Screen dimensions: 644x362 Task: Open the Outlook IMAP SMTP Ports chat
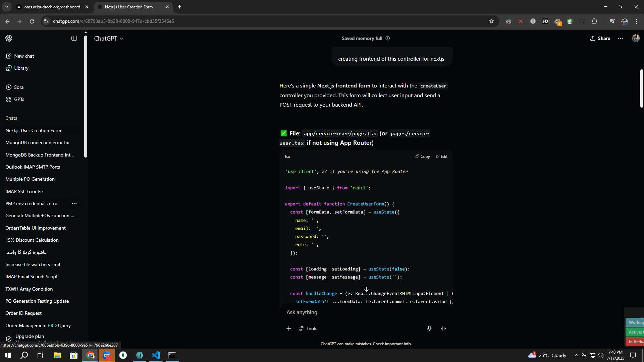(x=33, y=167)
